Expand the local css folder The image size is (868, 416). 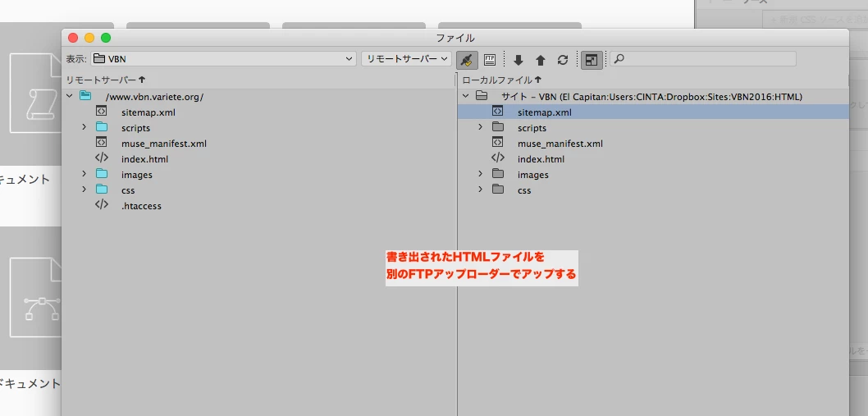[481, 189]
